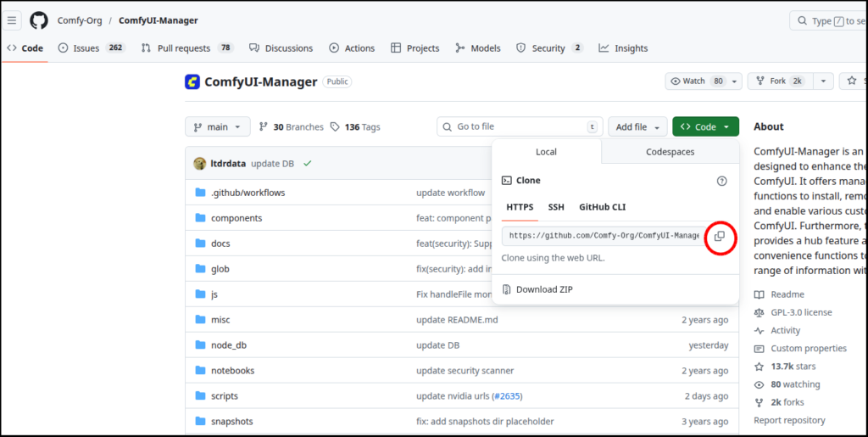The image size is (868, 437).
Task: Copy the HTTPS clone URL to clipboard
Action: point(719,236)
